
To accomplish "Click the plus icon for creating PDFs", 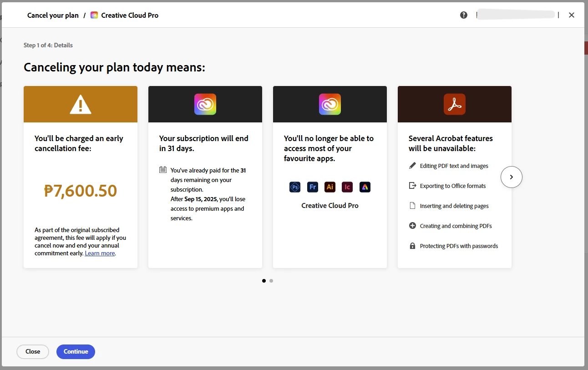I will point(412,226).
